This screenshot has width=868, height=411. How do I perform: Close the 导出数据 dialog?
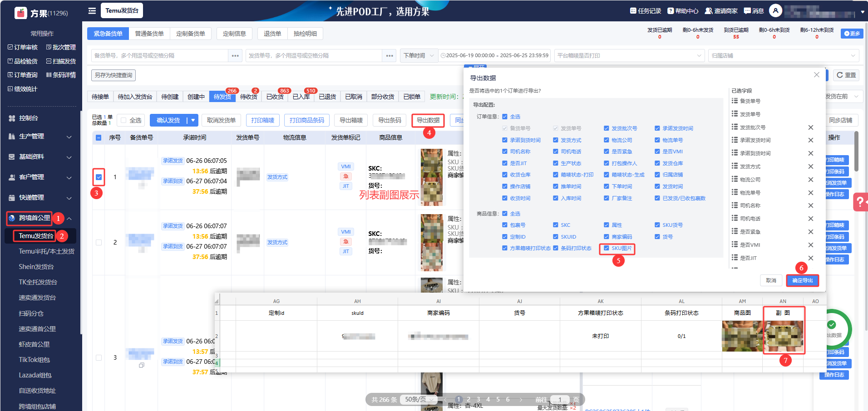(x=816, y=75)
